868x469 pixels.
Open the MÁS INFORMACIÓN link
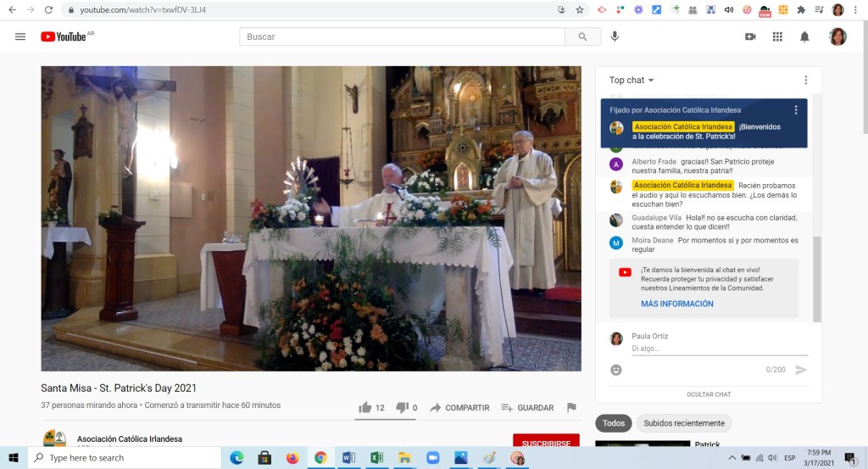click(676, 304)
